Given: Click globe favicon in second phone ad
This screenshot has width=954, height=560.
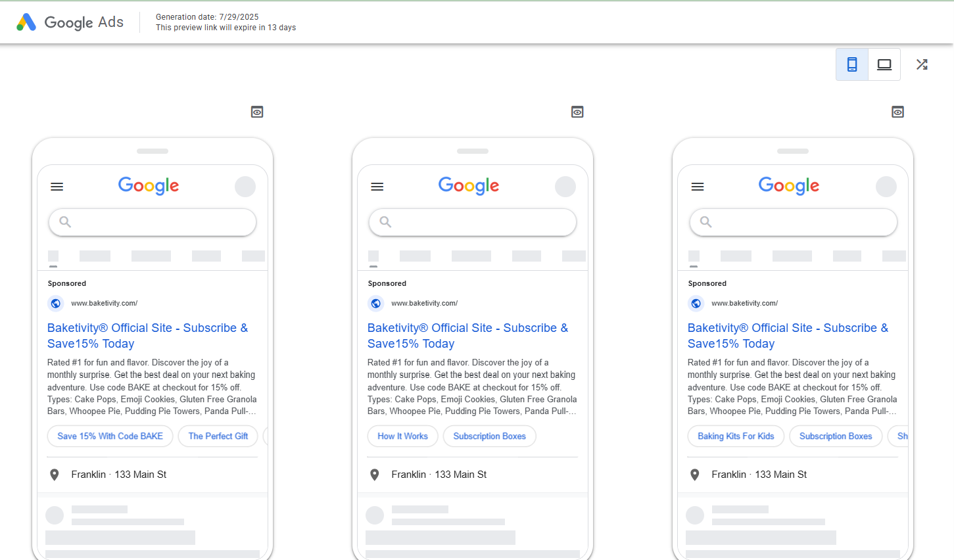Looking at the screenshot, I should 376,304.
